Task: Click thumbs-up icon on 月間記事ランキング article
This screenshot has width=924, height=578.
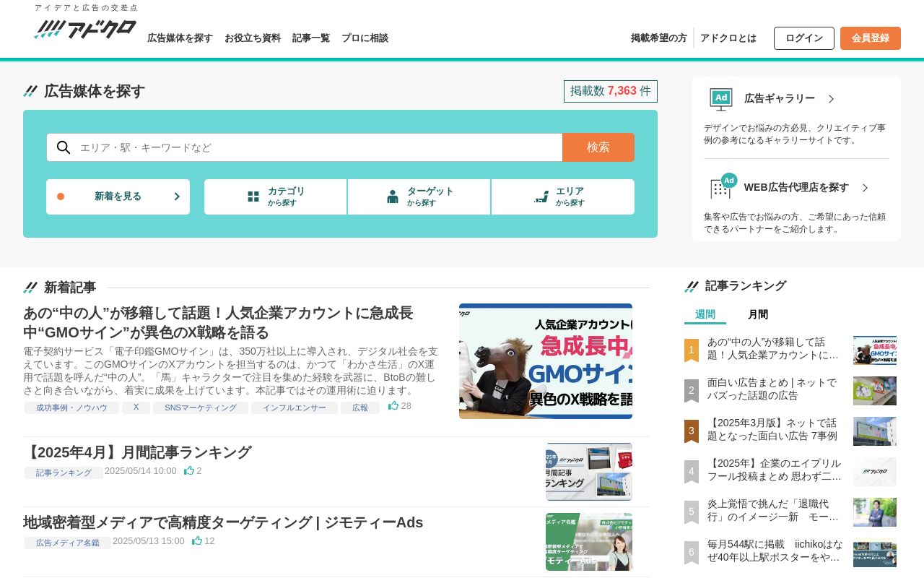Action: 189,470
